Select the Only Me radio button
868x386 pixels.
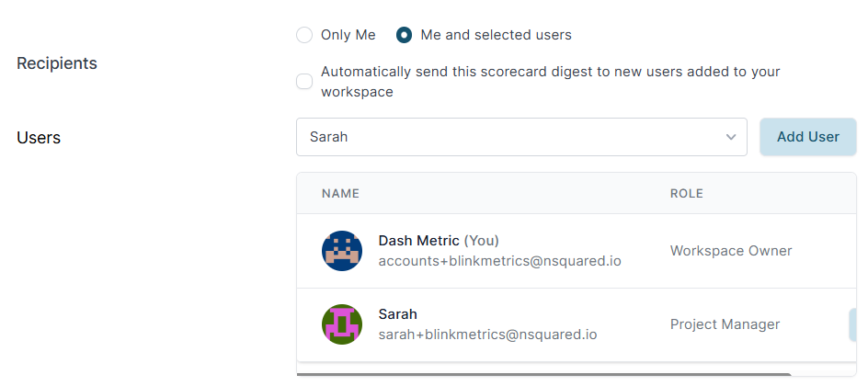304,35
